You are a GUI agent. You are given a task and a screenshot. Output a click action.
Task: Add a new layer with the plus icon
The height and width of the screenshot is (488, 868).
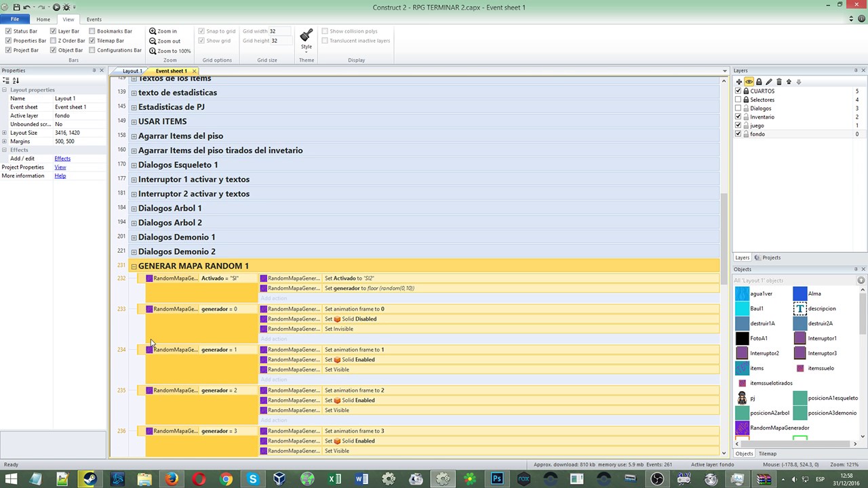[x=739, y=82]
